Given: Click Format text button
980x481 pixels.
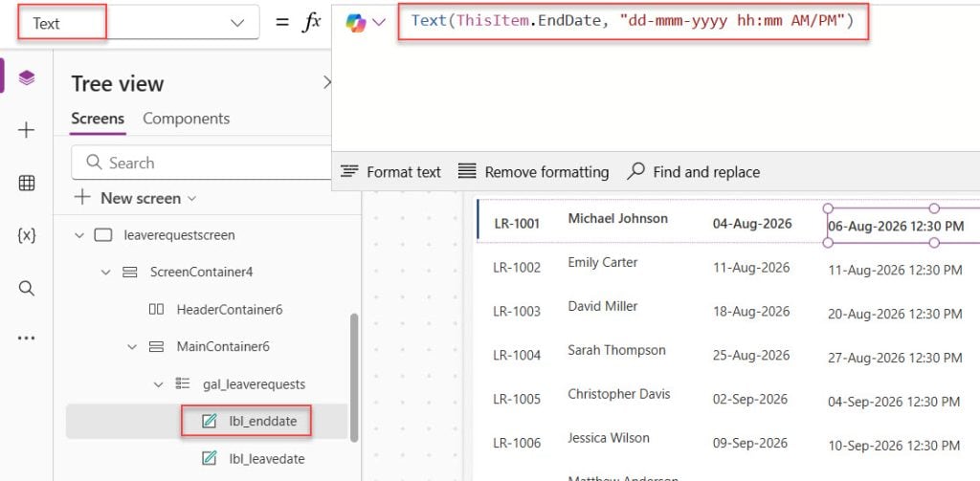Looking at the screenshot, I should (x=391, y=172).
